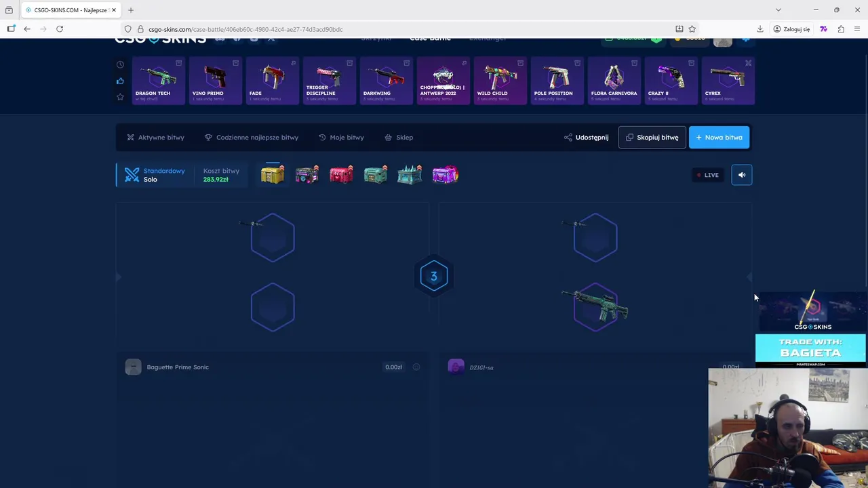
Task: Select the magenta case in battle lineup
Action: coord(445,175)
